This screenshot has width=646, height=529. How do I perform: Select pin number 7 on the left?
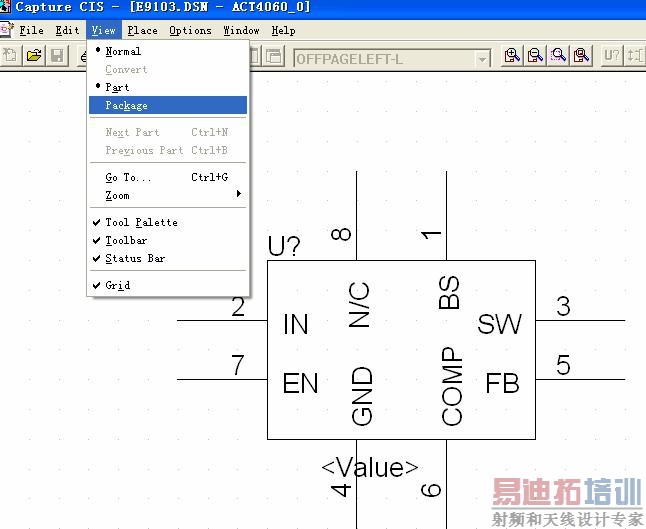tap(238, 365)
